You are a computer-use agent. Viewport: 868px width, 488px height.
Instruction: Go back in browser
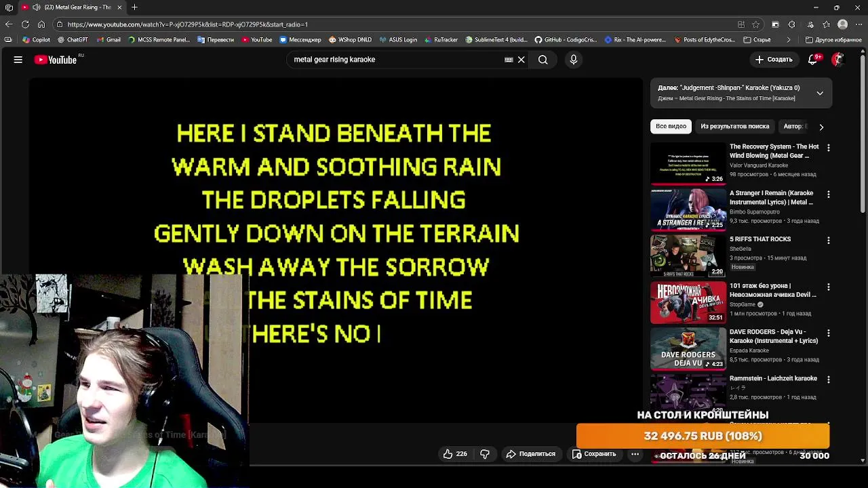pyautogui.click(x=9, y=24)
